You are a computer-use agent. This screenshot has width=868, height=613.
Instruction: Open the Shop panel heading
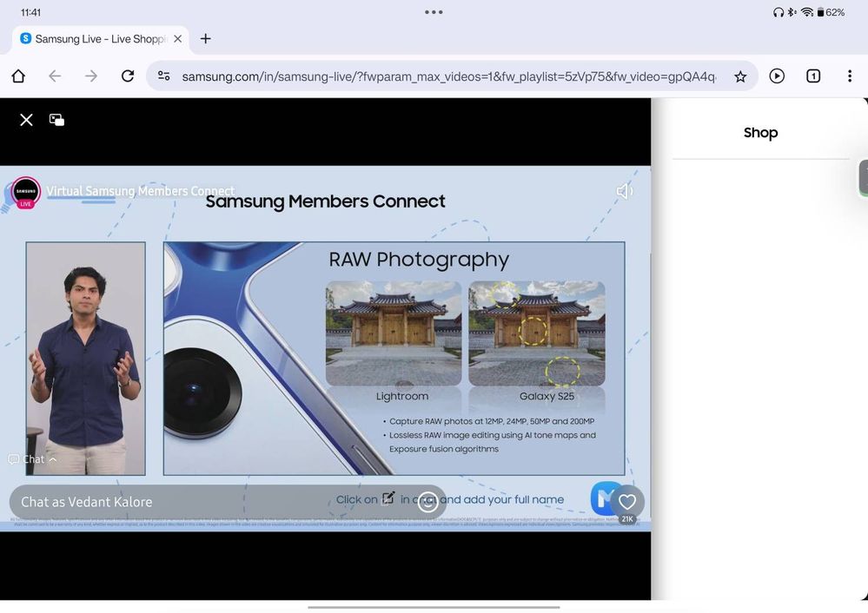(x=760, y=133)
